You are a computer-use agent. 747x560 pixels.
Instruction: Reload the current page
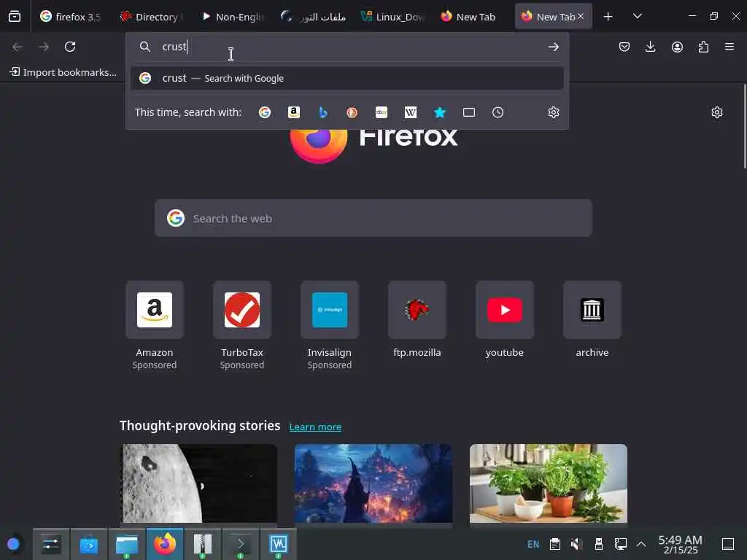pyautogui.click(x=70, y=47)
